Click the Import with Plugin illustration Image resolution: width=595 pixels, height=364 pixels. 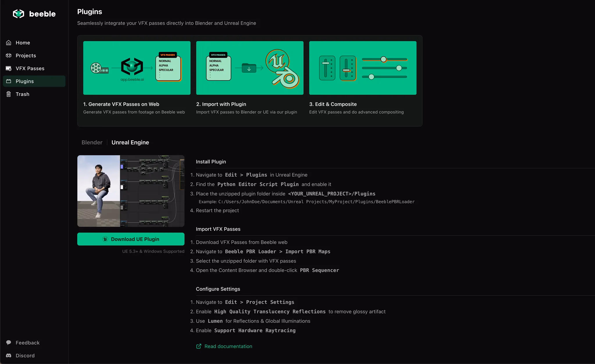(249, 68)
